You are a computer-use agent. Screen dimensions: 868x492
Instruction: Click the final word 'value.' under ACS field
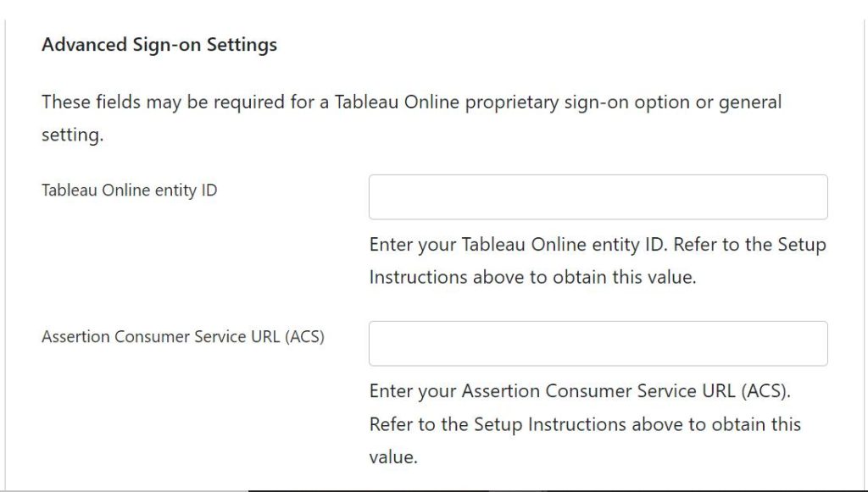(x=393, y=457)
